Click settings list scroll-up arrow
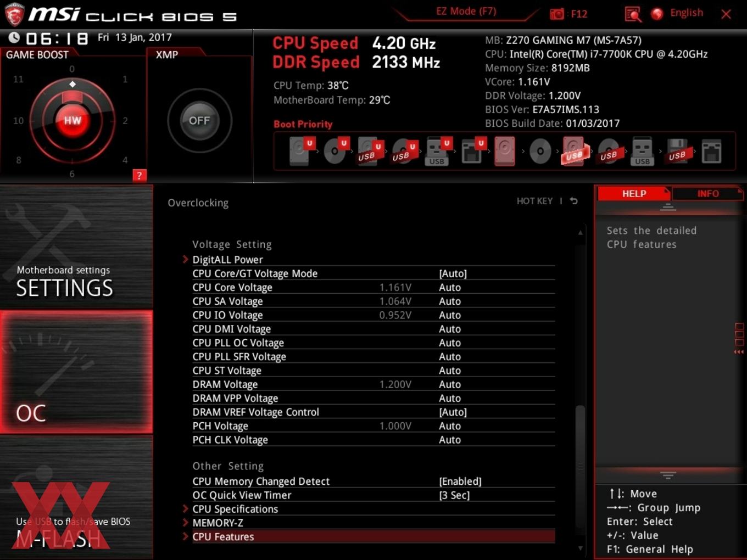Viewport: 747px width, 560px height. coord(580,233)
